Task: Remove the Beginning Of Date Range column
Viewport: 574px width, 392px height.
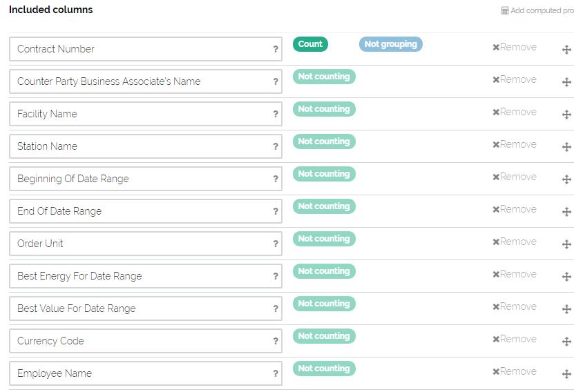Action: point(515,177)
